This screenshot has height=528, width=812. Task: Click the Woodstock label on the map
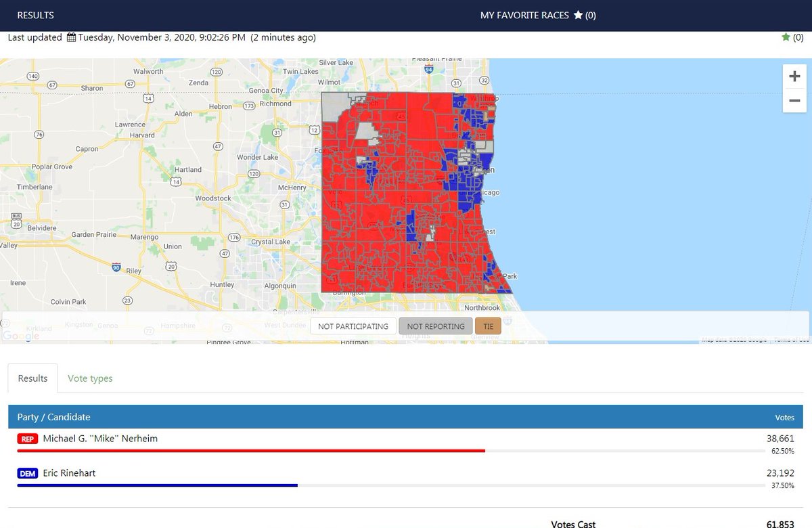click(x=212, y=198)
